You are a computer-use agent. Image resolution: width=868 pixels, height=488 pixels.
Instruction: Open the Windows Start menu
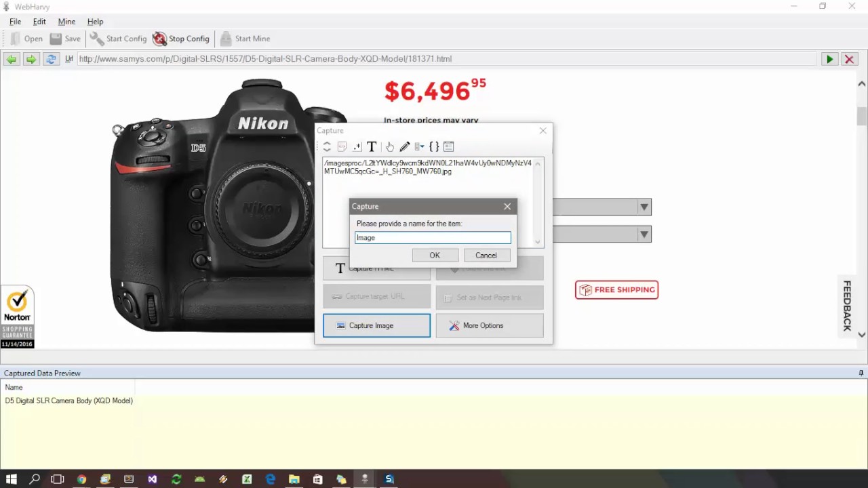(12, 479)
